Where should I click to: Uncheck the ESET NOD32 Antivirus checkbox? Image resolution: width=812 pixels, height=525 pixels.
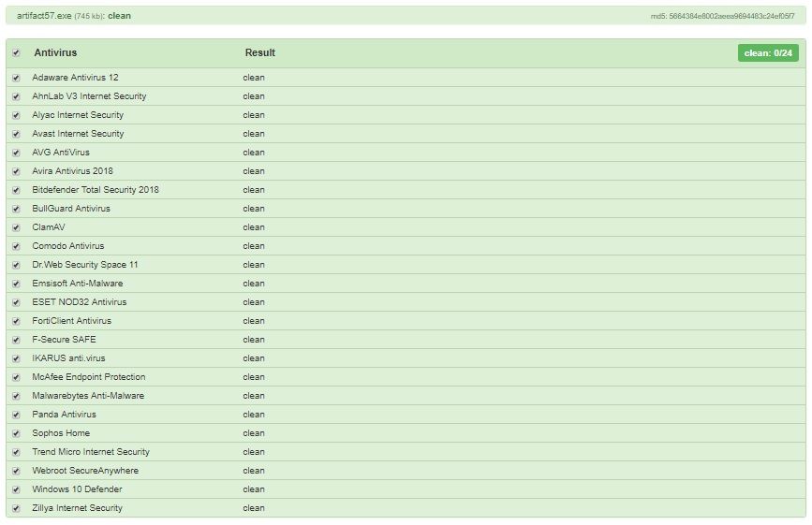(16, 302)
